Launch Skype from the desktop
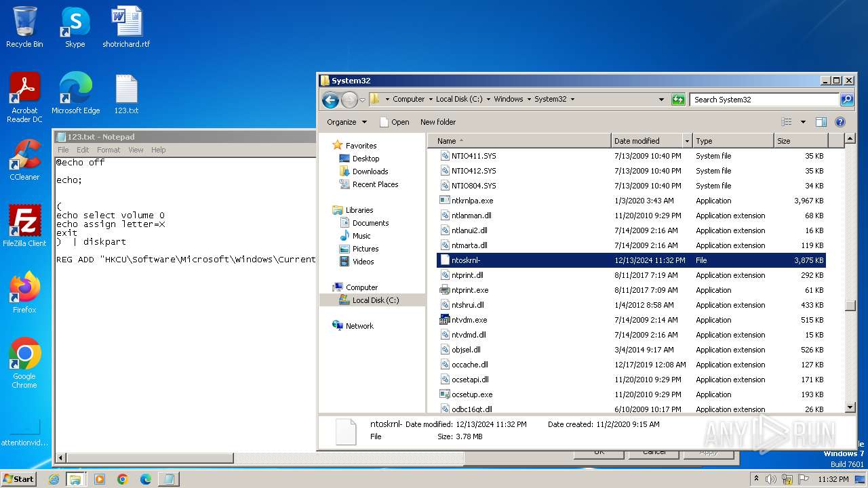Screen dimensions: 868x488 75,27
